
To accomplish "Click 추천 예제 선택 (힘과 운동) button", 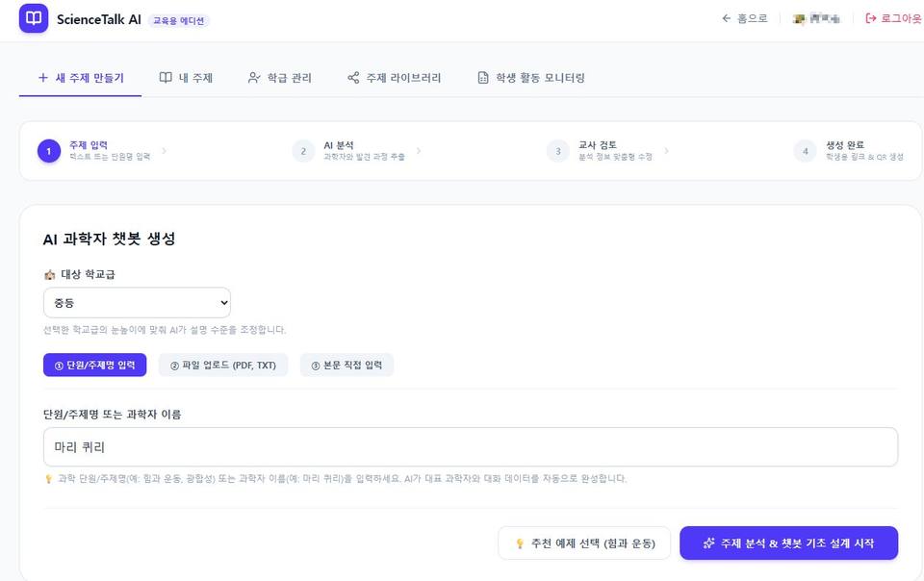I will coord(584,543).
